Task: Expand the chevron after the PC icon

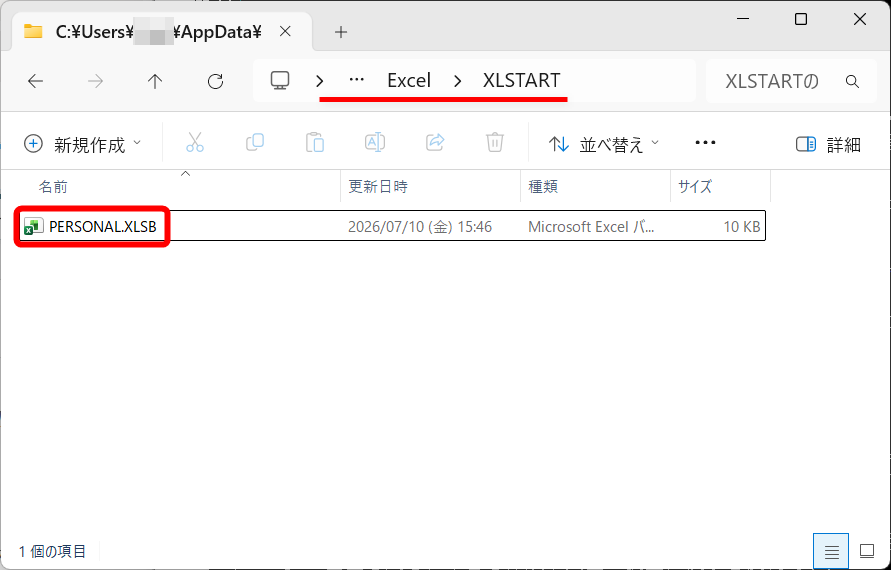Action: [x=320, y=81]
